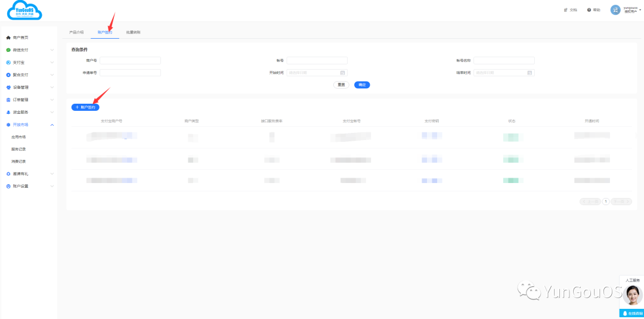Expand the 订单管理 menu chevron
This screenshot has height=319, width=644.
click(x=52, y=100)
